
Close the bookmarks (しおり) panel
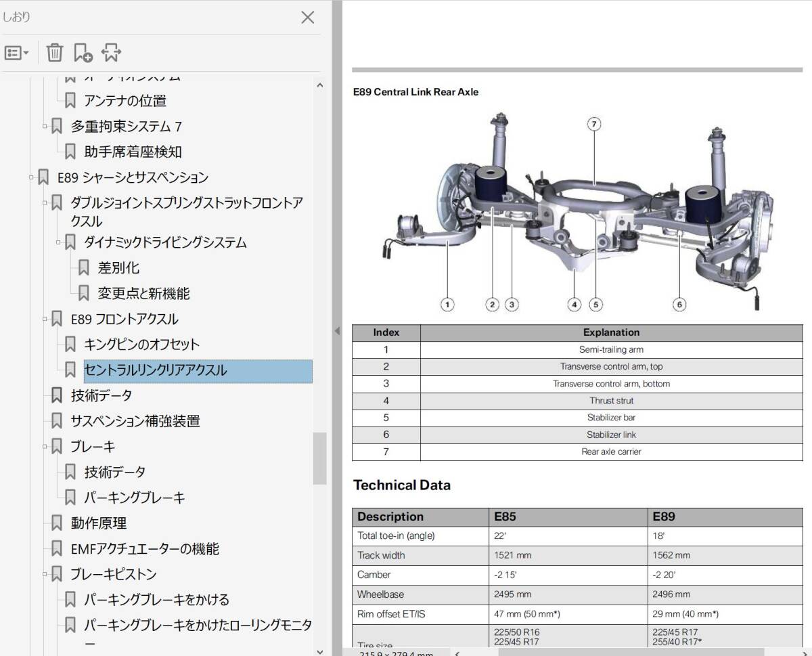click(x=307, y=18)
